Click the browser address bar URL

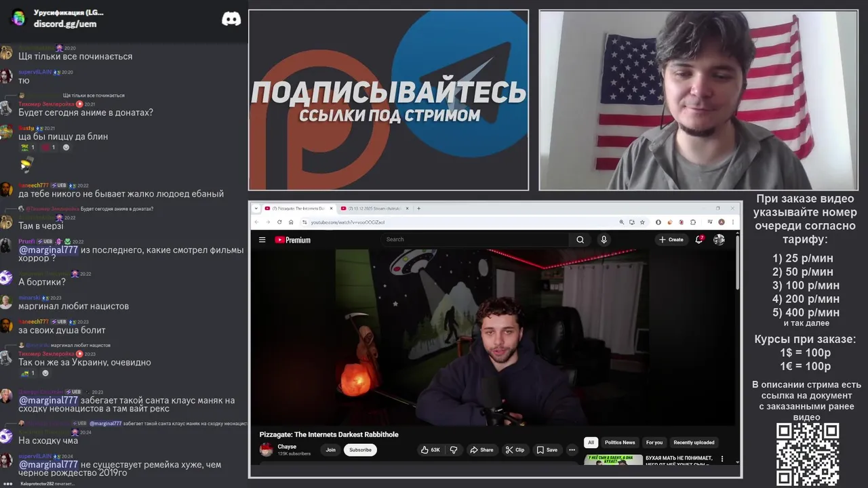click(348, 222)
